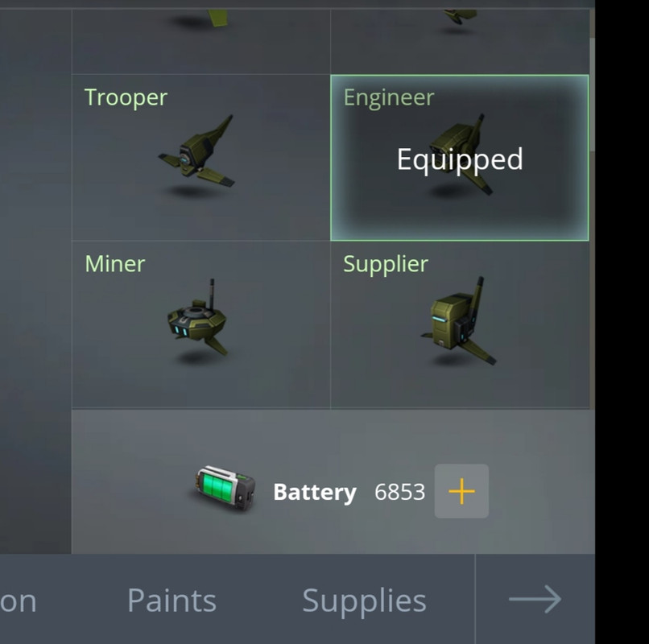Click the Battery count 6853
The width and height of the screenshot is (649, 644).
point(399,492)
